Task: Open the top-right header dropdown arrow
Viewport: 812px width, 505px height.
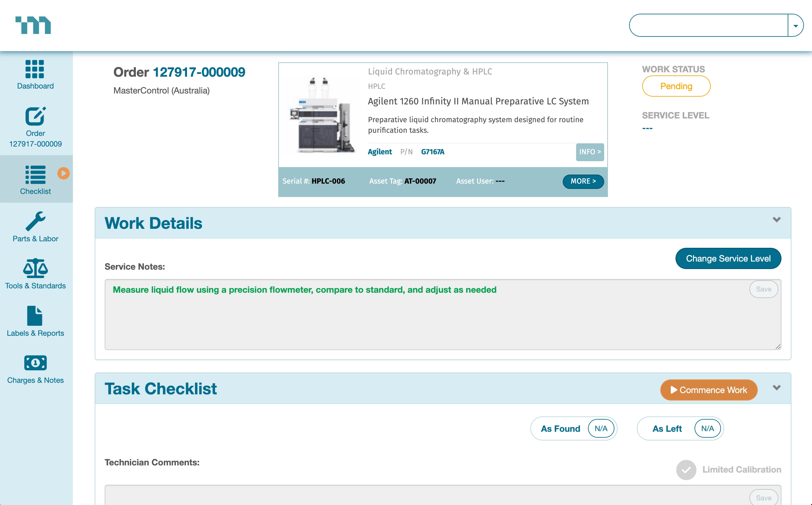Action: [796, 26]
